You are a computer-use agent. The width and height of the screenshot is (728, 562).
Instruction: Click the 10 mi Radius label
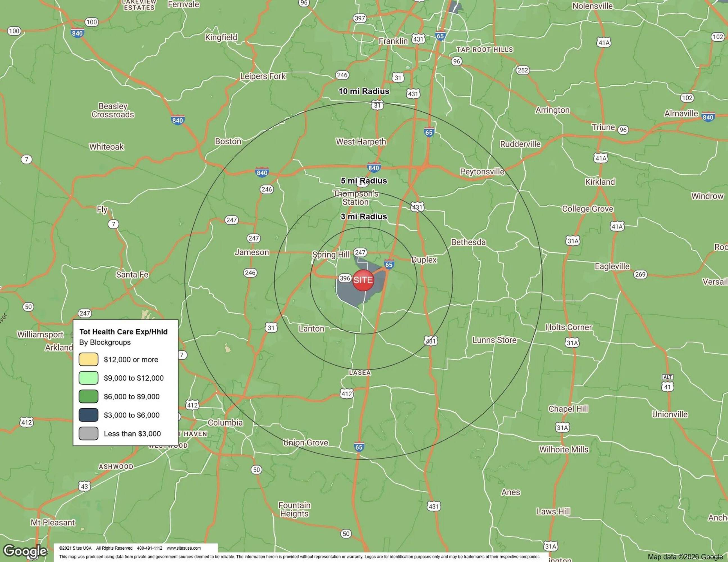pyautogui.click(x=364, y=91)
